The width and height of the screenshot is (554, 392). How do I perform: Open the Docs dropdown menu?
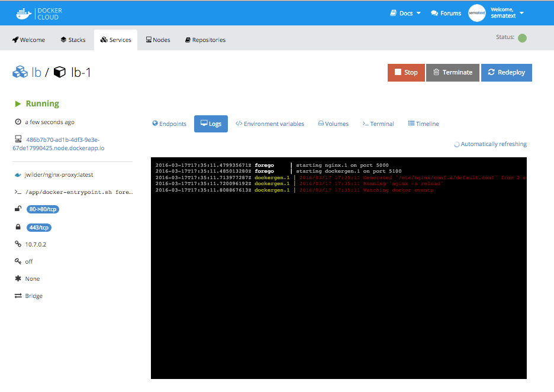[x=405, y=14]
